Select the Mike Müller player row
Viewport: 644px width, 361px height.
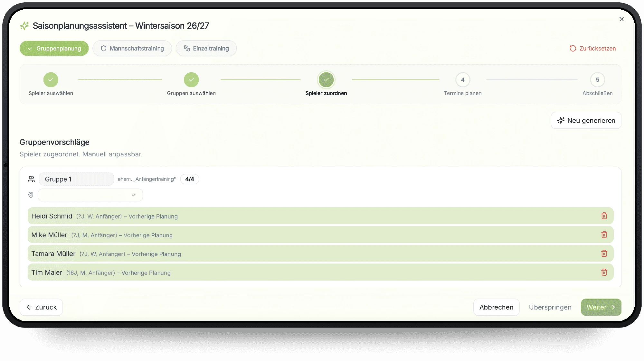point(320,235)
